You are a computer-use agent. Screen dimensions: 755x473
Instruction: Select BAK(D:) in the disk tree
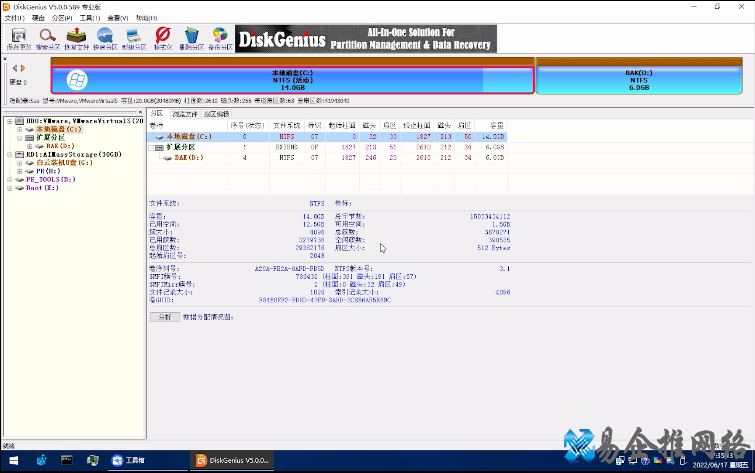tap(60, 146)
